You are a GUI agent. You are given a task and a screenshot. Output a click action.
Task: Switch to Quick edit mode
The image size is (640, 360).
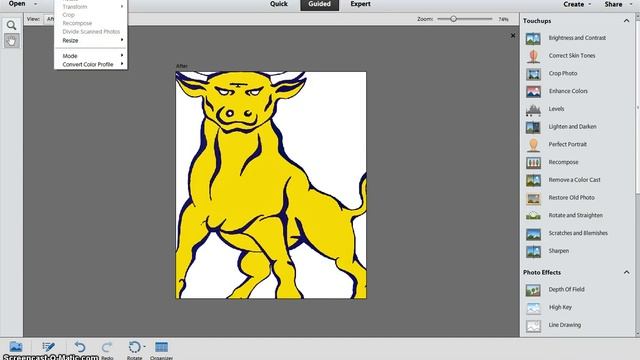pos(279,4)
